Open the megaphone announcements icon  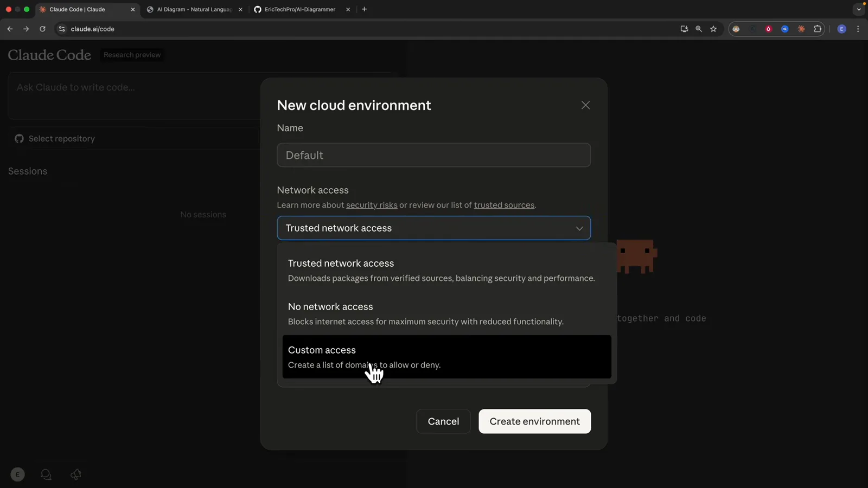tap(76, 474)
